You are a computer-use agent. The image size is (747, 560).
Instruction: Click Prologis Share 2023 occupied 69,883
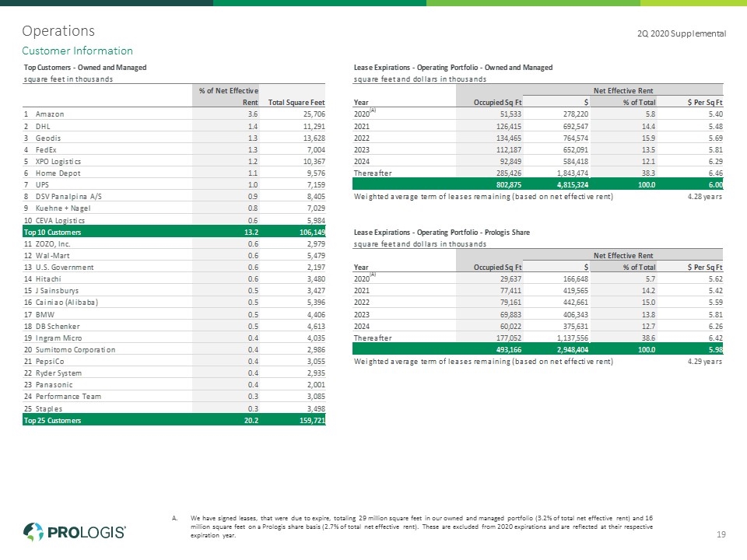510,315
